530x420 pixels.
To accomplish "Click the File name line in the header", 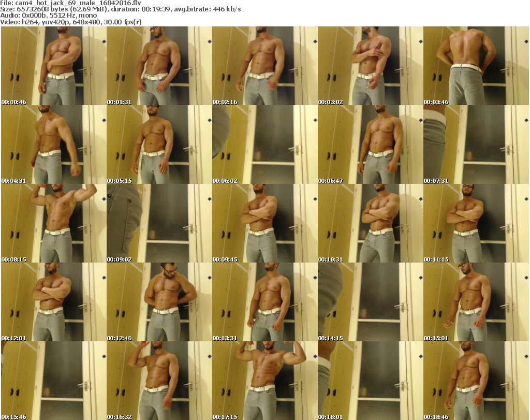I will tap(70, 3).
